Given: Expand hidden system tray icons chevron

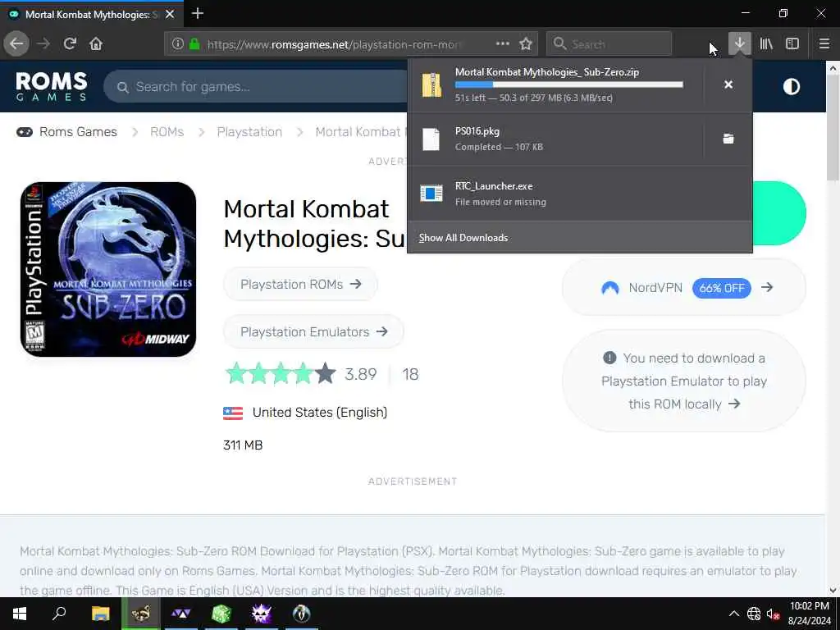Looking at the screenshot, I should [734, 614].
